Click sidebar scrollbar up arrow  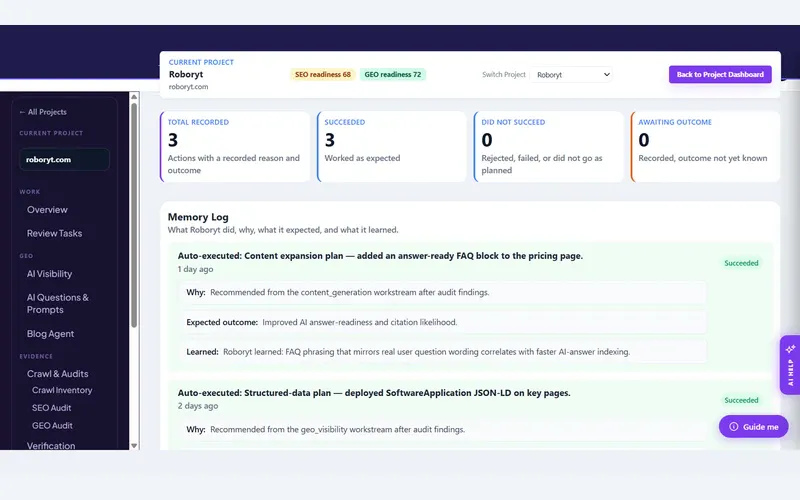pyautogui.click(x=134, y=97)
